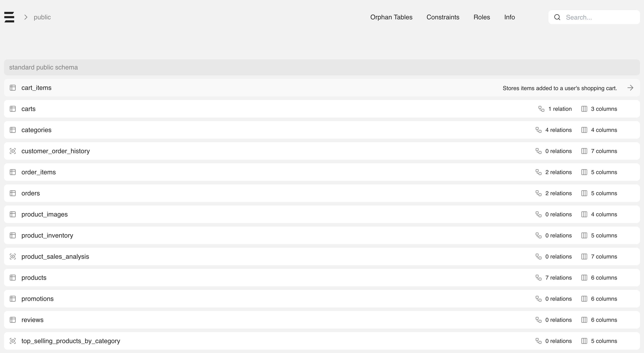Switch to the Orphan Tables view
The image size is (644, 353).
[x=391, y=17]
